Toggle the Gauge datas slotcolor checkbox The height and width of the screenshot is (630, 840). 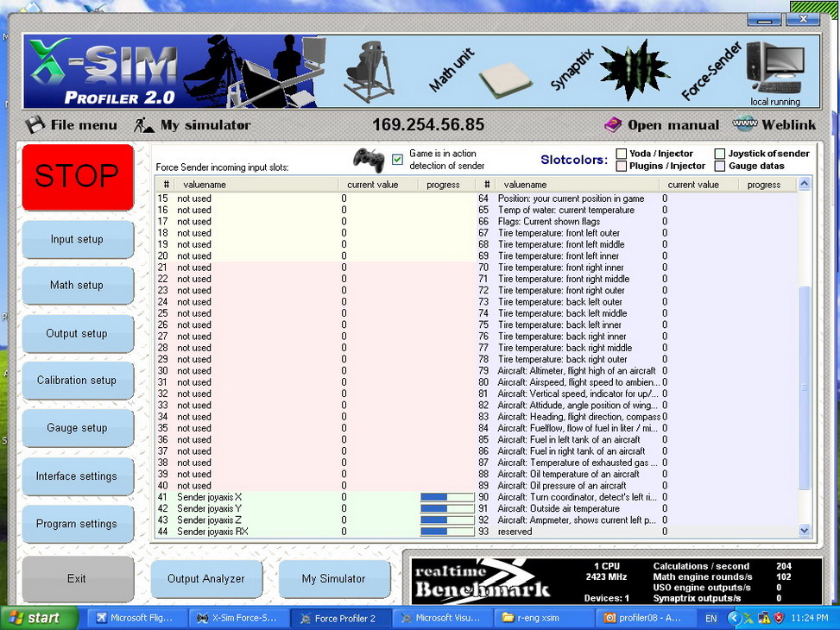(720, 166)
